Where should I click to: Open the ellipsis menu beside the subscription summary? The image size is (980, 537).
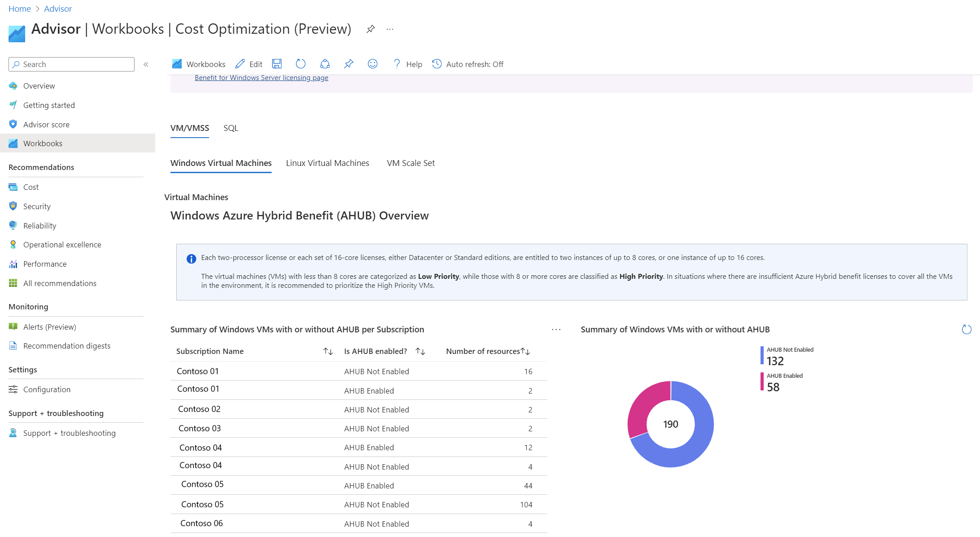tap(556, 329)
